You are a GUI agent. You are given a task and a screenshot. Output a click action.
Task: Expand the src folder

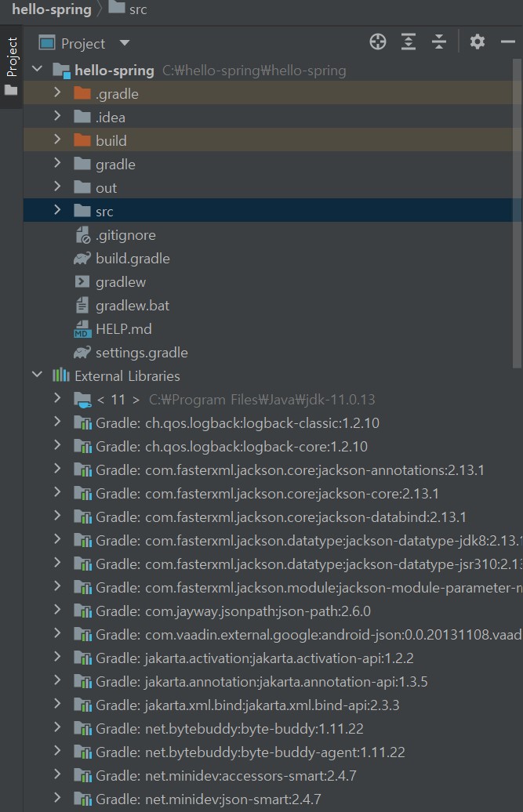[57, 210]
